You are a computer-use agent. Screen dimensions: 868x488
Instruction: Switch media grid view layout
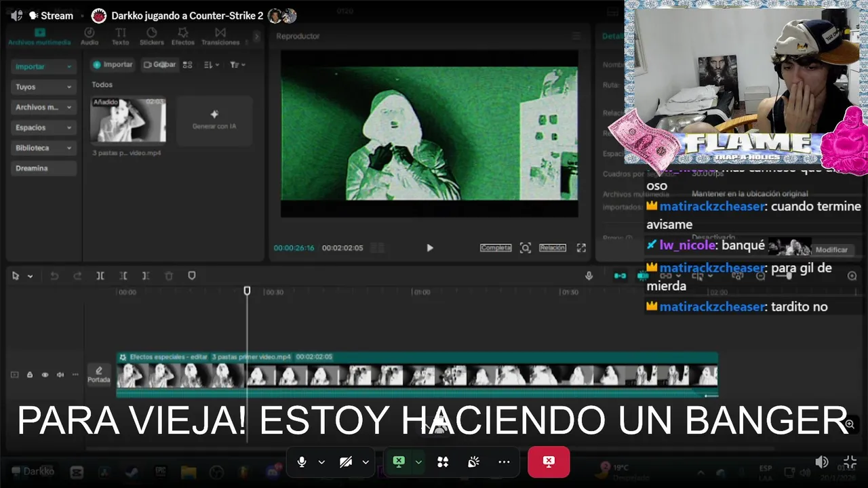pos(188,65)
